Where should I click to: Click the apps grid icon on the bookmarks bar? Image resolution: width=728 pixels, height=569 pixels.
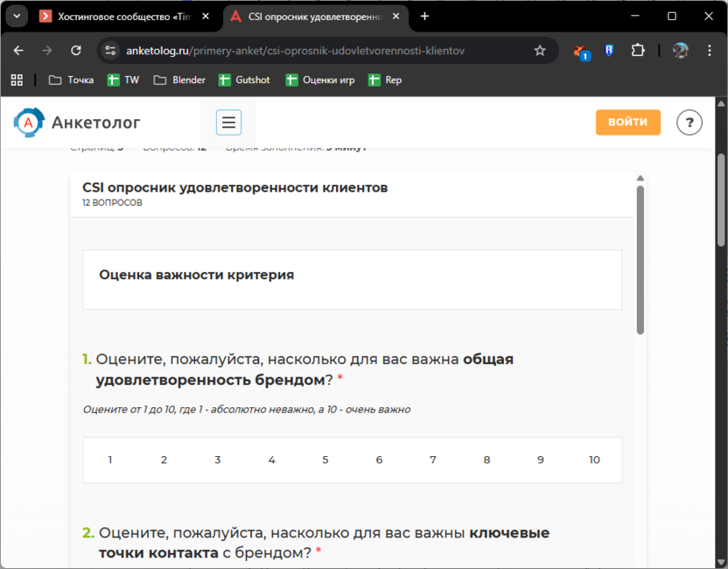click(x=16, y=80)
